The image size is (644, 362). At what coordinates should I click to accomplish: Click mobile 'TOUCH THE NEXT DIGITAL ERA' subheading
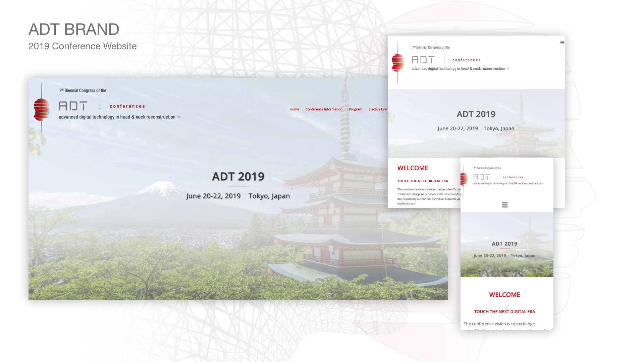(x=504, y=312)
